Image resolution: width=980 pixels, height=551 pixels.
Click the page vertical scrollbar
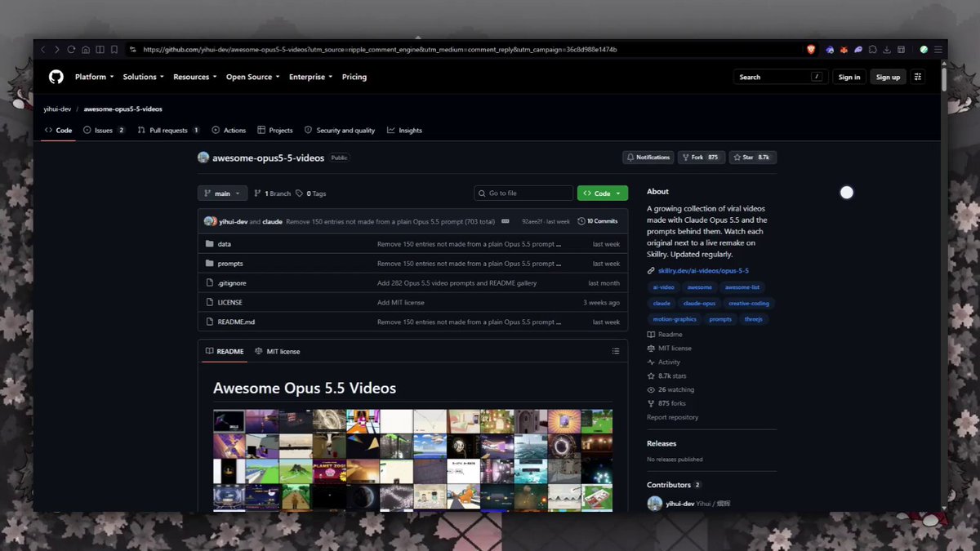tap(944, 80)
